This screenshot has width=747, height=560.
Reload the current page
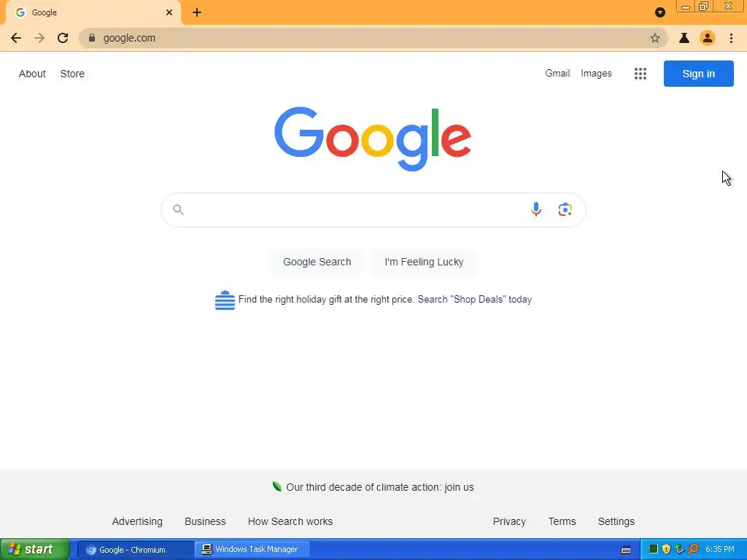click(x=63, y=38)
